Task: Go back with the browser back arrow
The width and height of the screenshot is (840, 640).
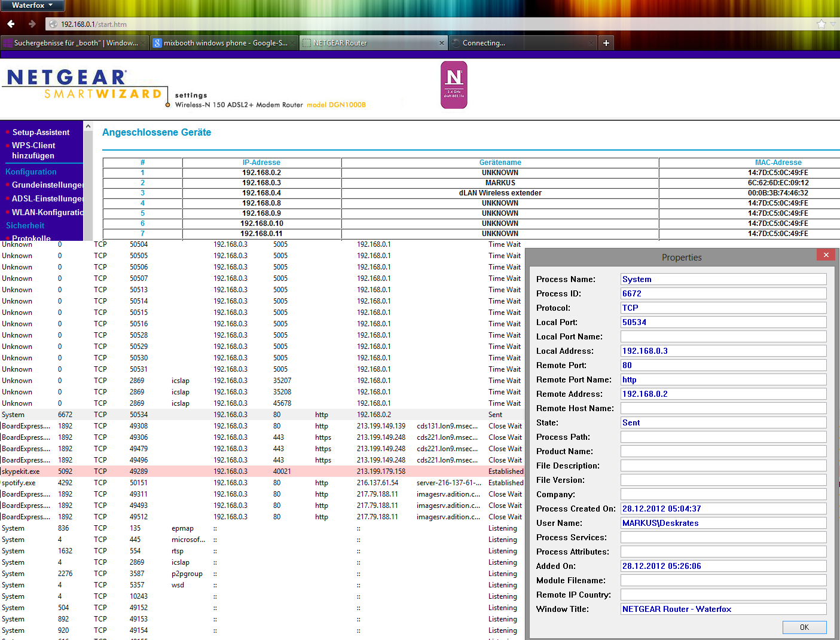Action: click(x=11, y=24)
